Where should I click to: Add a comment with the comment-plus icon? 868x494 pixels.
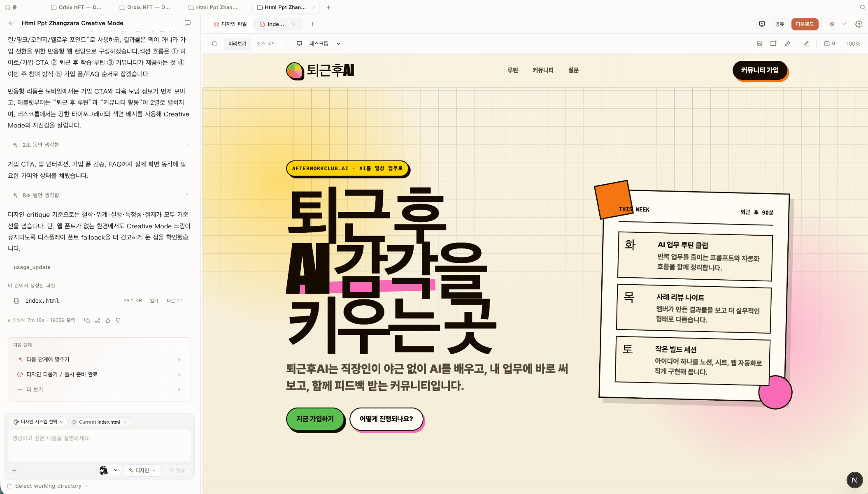tap(773, 44)
